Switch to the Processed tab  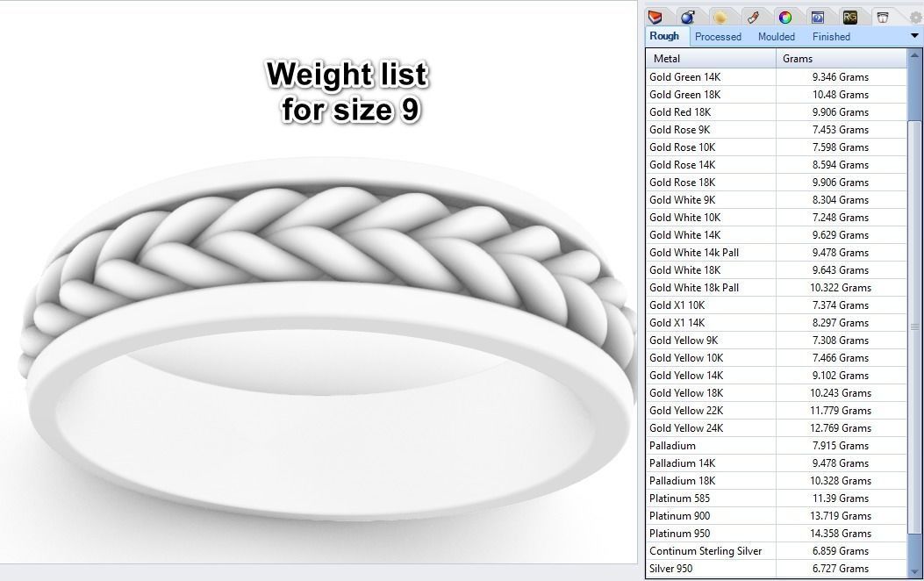click(x=718, y=37)
